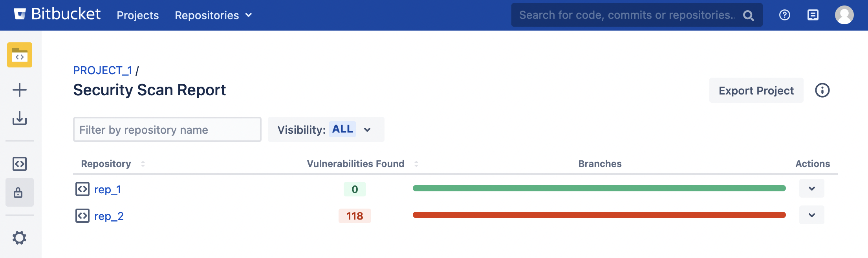
Task: Open the source code icon in sidebar
Action: click(x=20, y=164)
